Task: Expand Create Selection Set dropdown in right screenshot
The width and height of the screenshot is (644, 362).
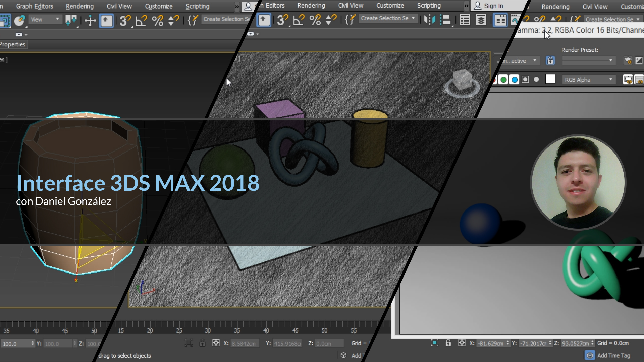Action: (638, 20)
